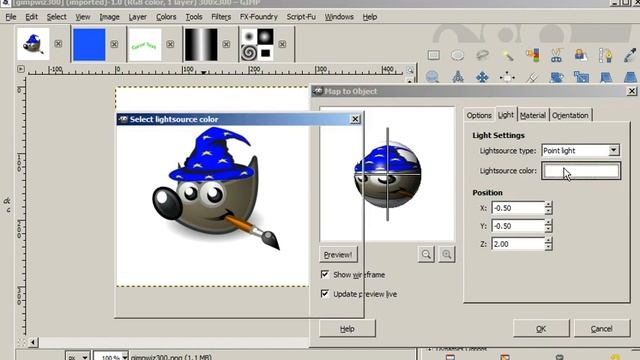Open the View menu

coord(83,17)
